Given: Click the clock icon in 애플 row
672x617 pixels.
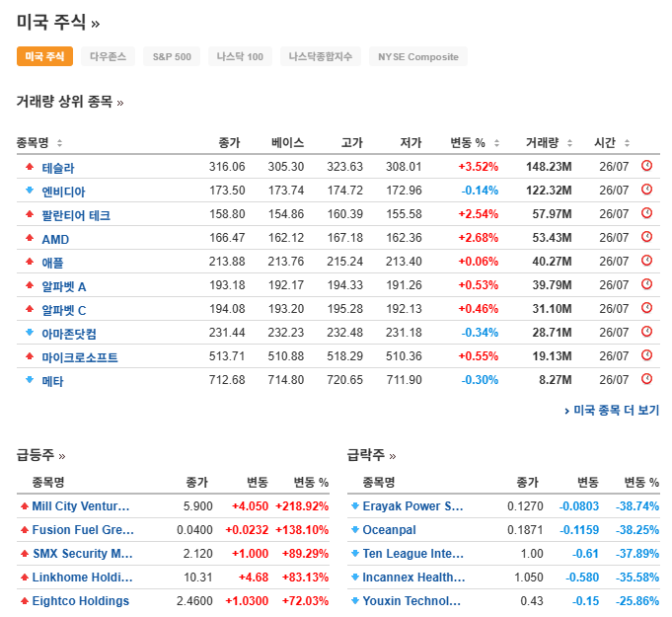Looking at the screenshot, I should [x=646, y=261].
